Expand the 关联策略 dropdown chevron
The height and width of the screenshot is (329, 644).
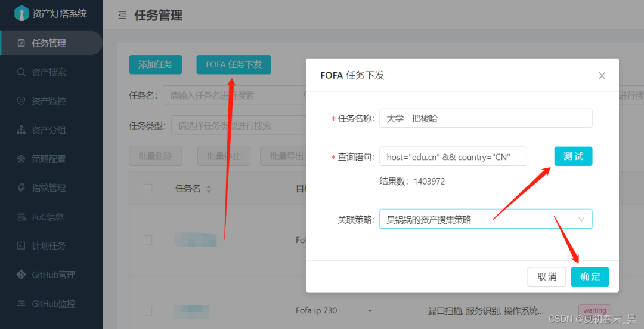pyautogui.click(x=581, y=219)
